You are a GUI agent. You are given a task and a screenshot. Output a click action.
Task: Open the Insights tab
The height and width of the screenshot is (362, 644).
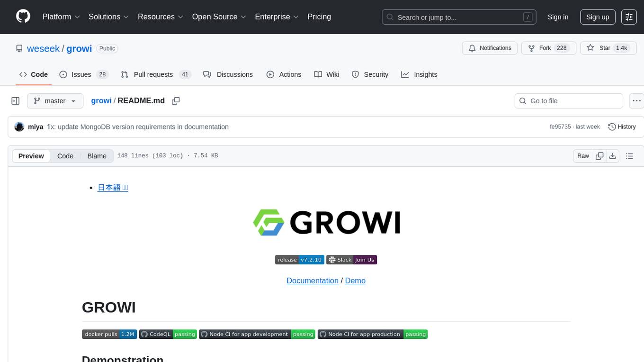coord(419,74)
